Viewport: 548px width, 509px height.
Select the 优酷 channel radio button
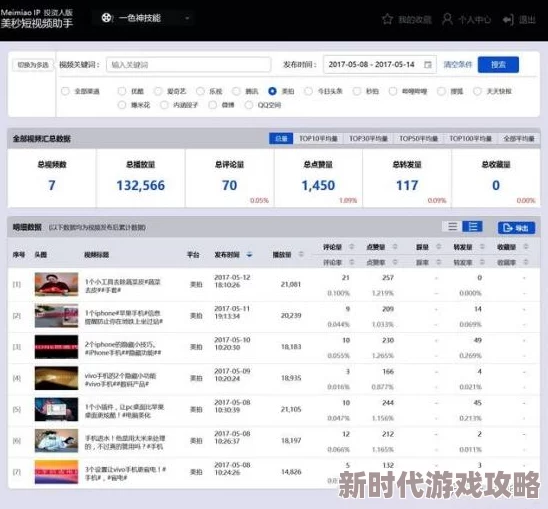(x=122, y=91)
